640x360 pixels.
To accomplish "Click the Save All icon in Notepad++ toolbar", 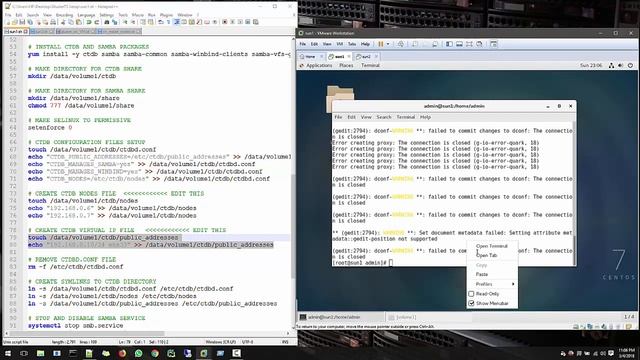I will tap(30, 22).
